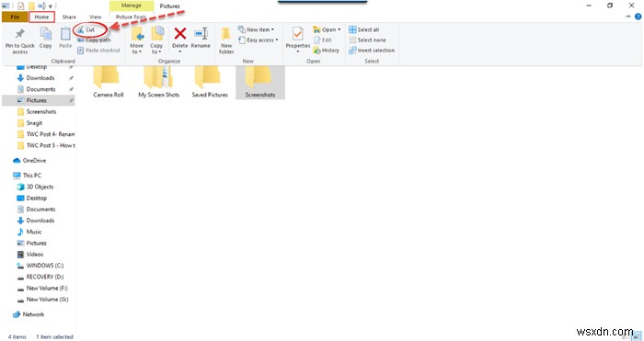Expand the Open button dropdown arrow
Viewport: 644px width, 341px height.
(339, 29)
